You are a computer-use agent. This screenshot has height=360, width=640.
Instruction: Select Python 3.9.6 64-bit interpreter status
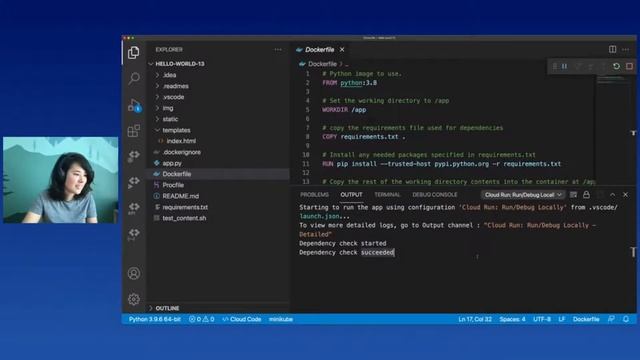[x=154, y=319]
